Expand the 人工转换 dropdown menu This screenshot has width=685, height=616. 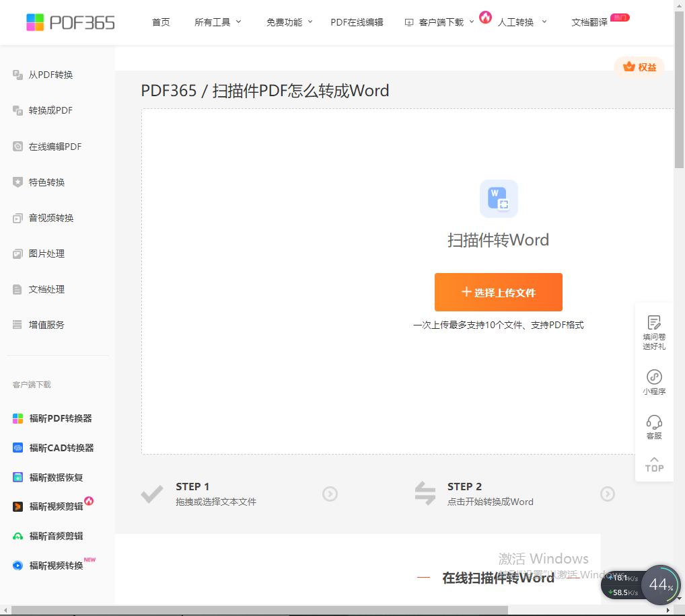tap(522, 22)
